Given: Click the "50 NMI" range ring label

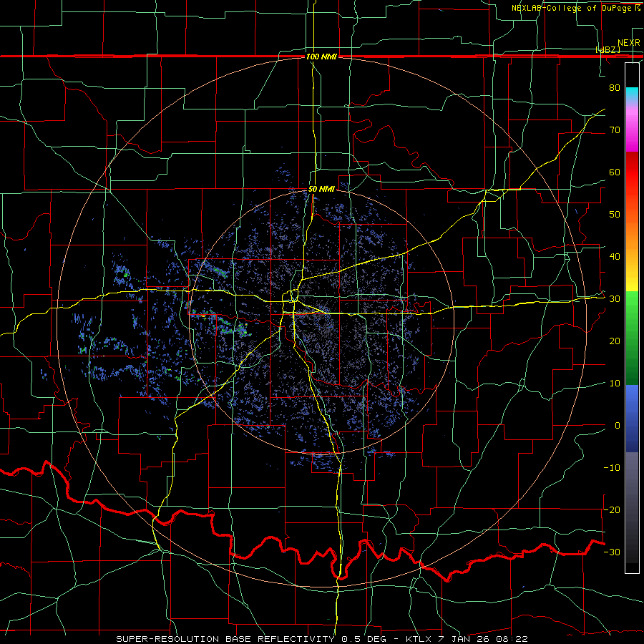Looking at the screenshot, I should pyautogui.click(x=321, y=190).
